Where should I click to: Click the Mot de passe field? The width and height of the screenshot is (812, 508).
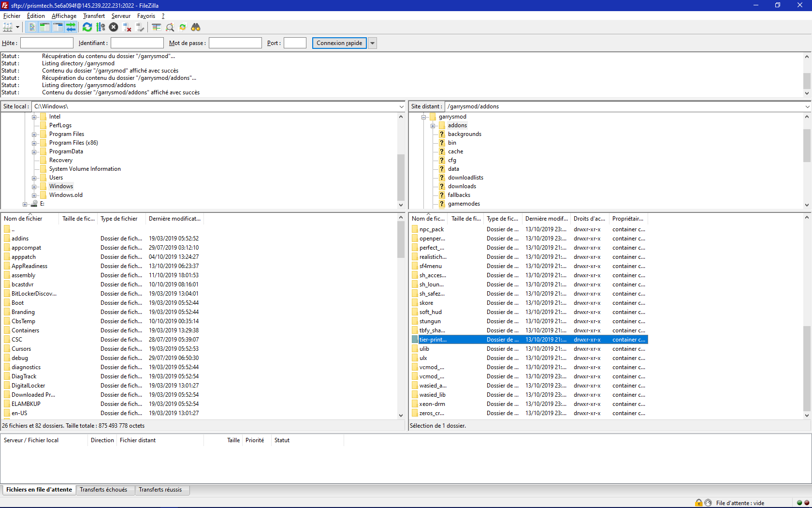point(235,43)
